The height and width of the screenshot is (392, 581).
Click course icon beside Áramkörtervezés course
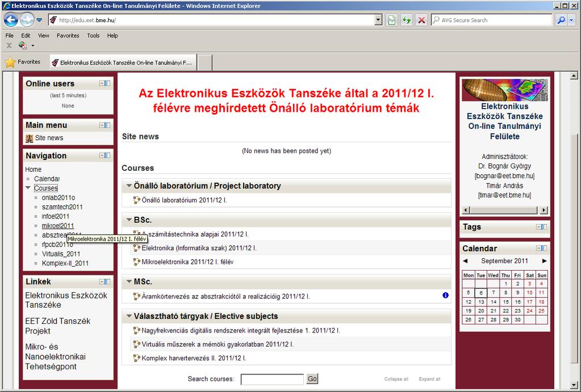[137, 296]
